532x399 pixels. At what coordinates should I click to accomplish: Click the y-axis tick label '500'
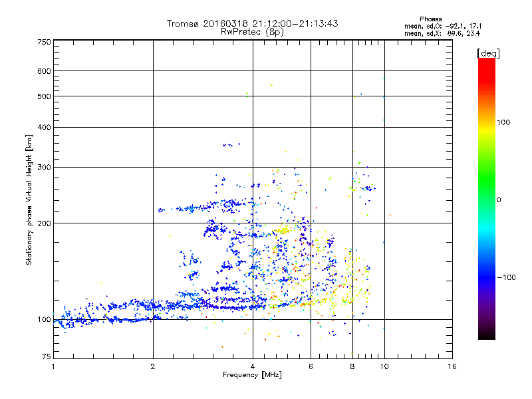tap(44, 96)
